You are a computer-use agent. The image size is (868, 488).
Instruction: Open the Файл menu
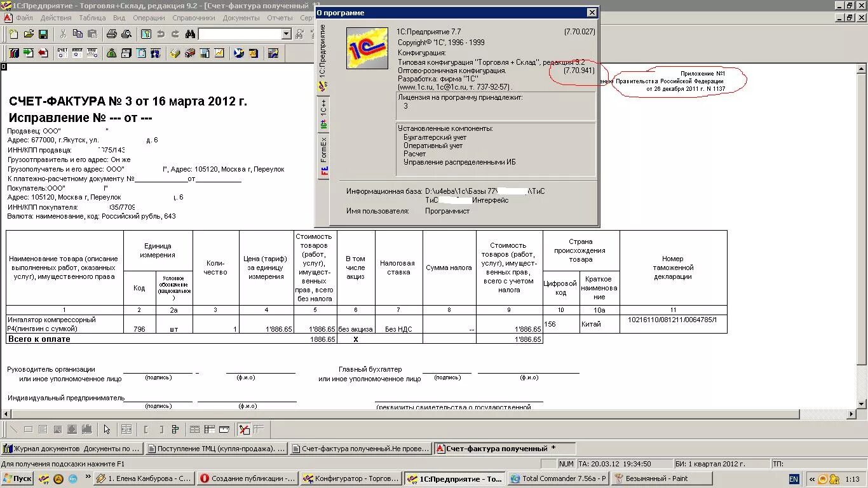(x=25, y=18)
